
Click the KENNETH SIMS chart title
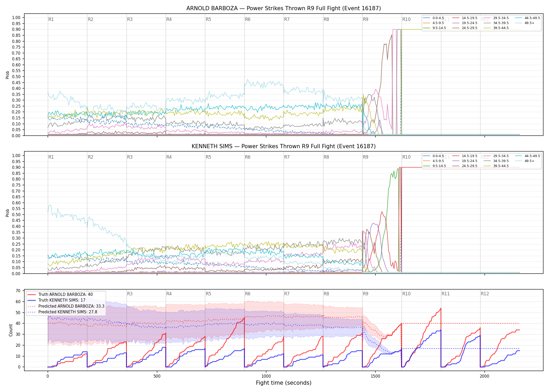[284, 146]
